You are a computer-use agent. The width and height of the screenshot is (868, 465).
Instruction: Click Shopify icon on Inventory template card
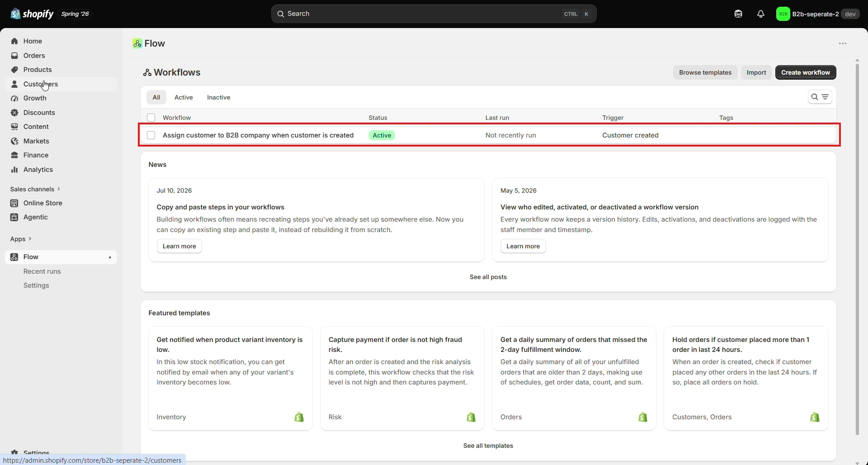(x=299, y=417)
